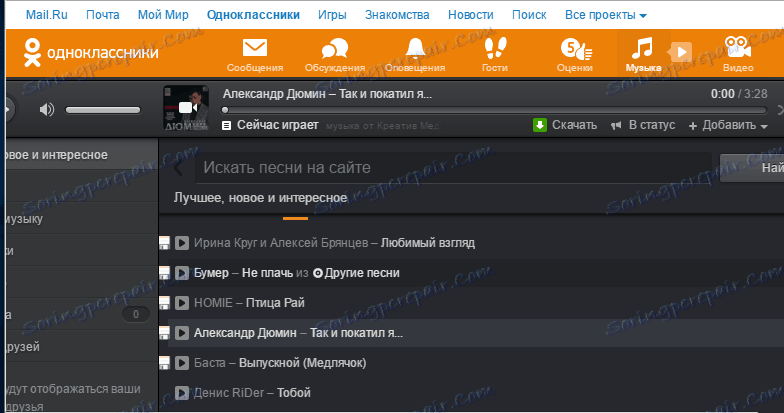Image resolution: width=784 pixels, height=413 pixels.
Task: Click the back arrow left of search
Action: [x=178, y=168]
